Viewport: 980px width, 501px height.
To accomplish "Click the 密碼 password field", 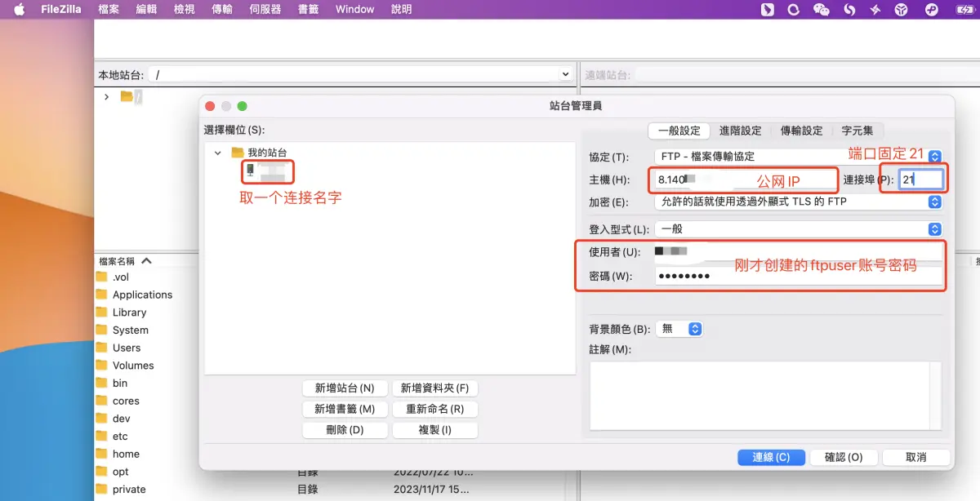I will [x=799, y=276].
